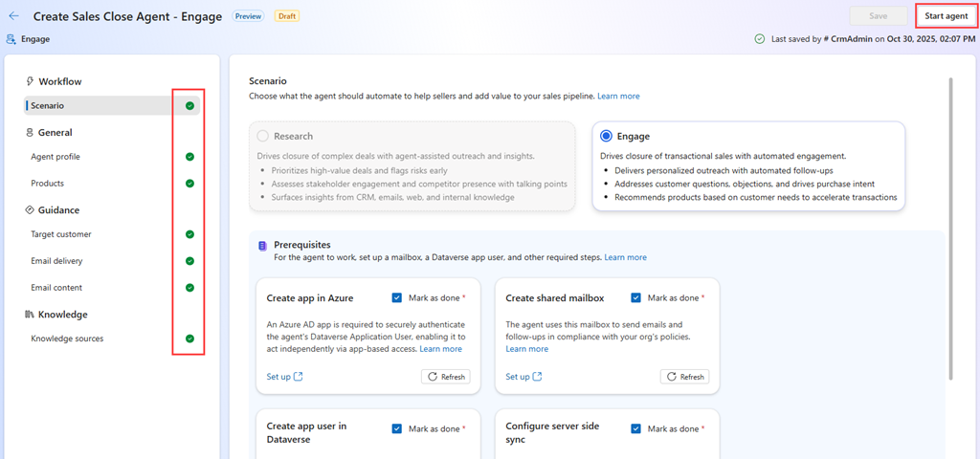Click the Create app user in Dataverse title

pos(306,432)
